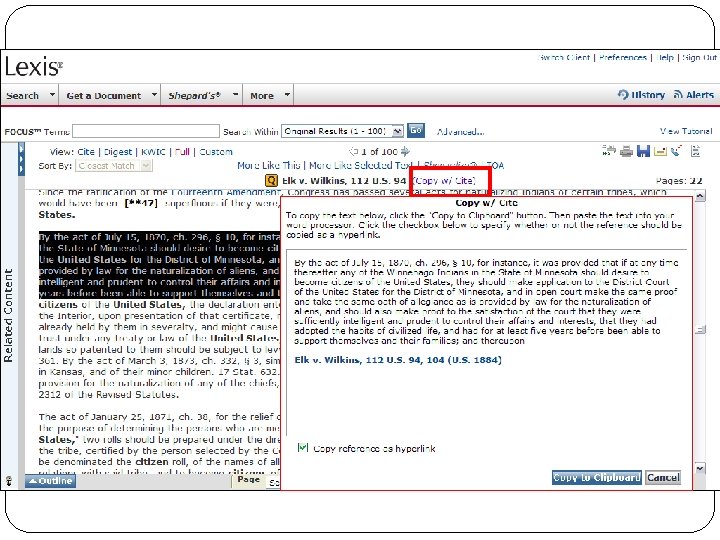Viewport: 720px width, 540px height.
Task: Click the yellow envelope email icon
Action: pyautogui.click(x=660, y=151)
